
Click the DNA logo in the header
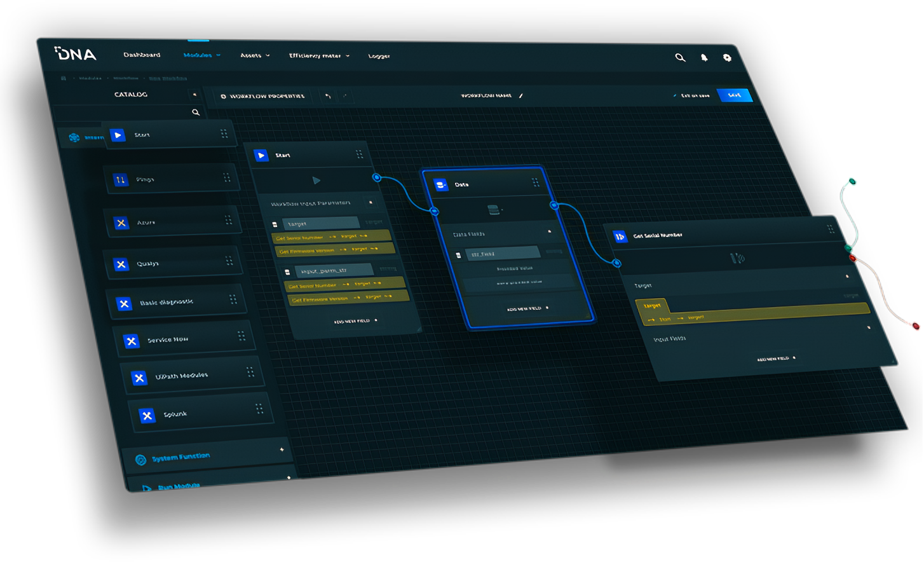tap(76, 54)
